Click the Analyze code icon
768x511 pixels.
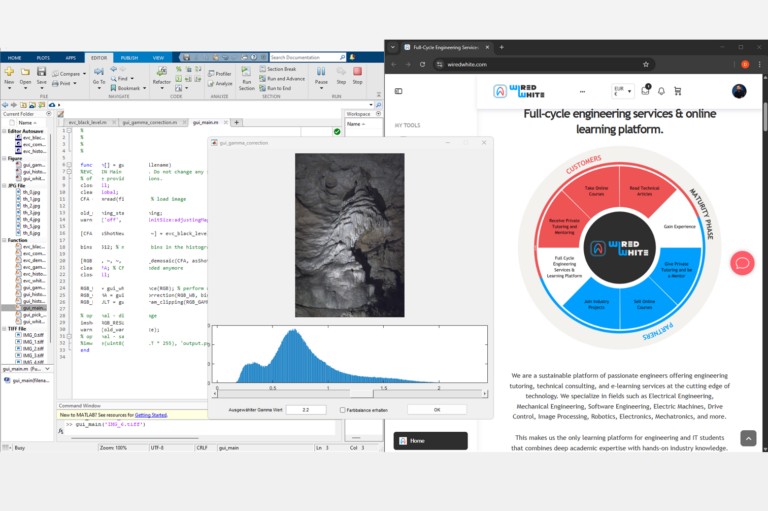point(219,83)
